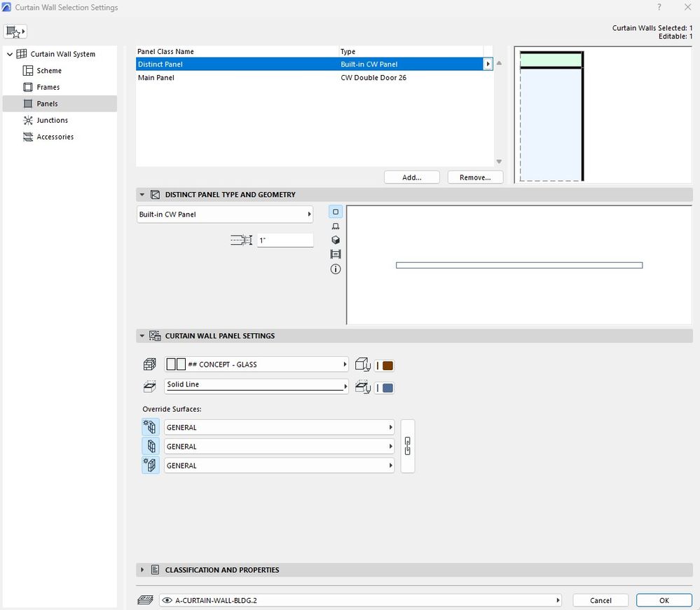
Task: Switch to preview picture view
Action: [x=336, y=255]
